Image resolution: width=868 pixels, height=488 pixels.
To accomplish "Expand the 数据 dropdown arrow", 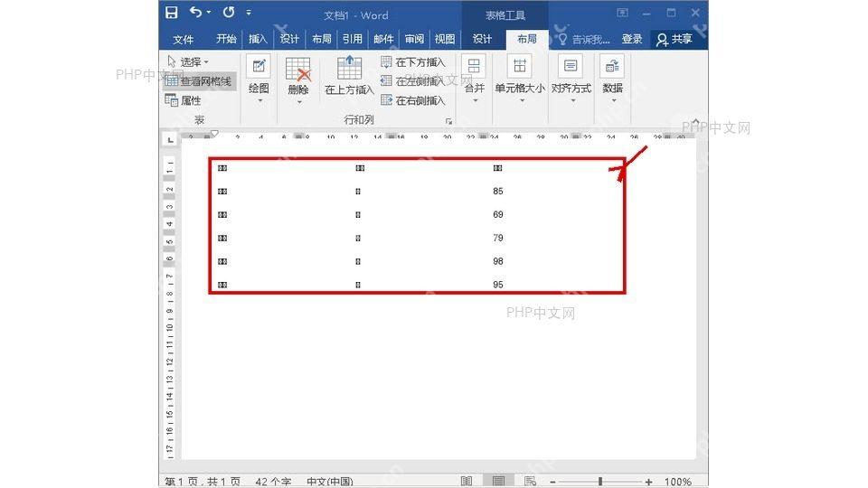I will tap(614, 100).
